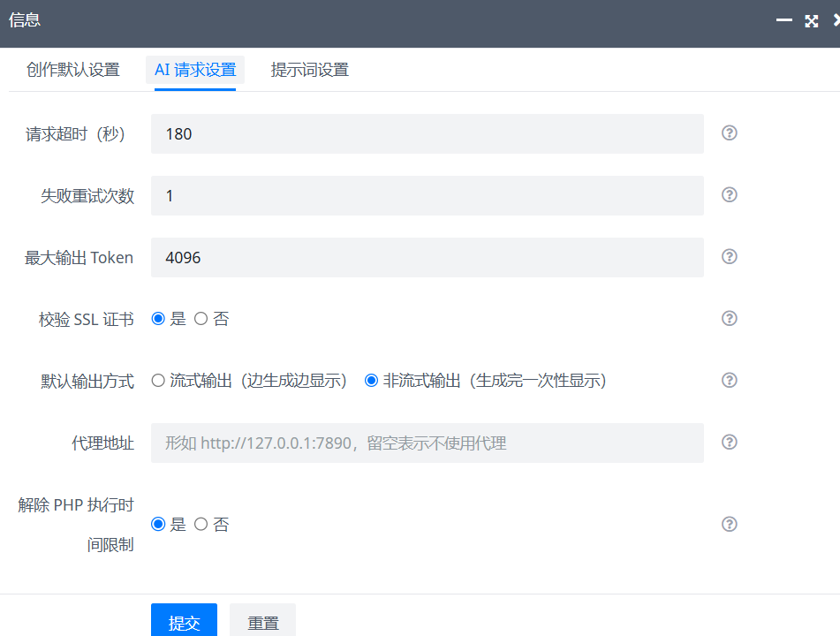Focus the 请求超时（秒）input field
This screenshot has width=840, height=636.
coord(427,134)
